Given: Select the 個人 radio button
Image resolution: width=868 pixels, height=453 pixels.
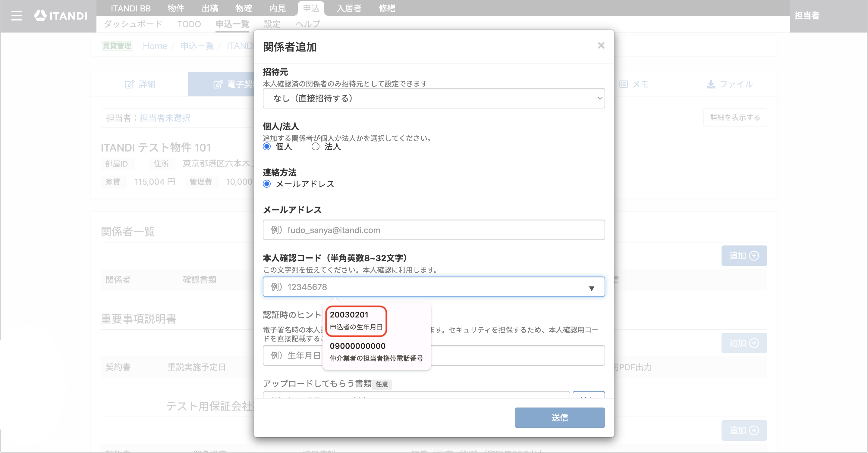Looking at the screenshot, I should click(266, 146).
